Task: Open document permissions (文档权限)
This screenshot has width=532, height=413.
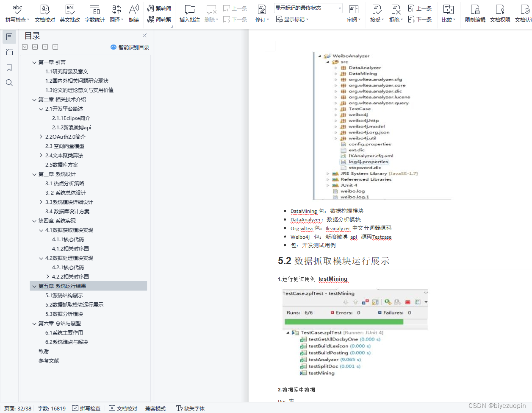Action: click(500, 14)
